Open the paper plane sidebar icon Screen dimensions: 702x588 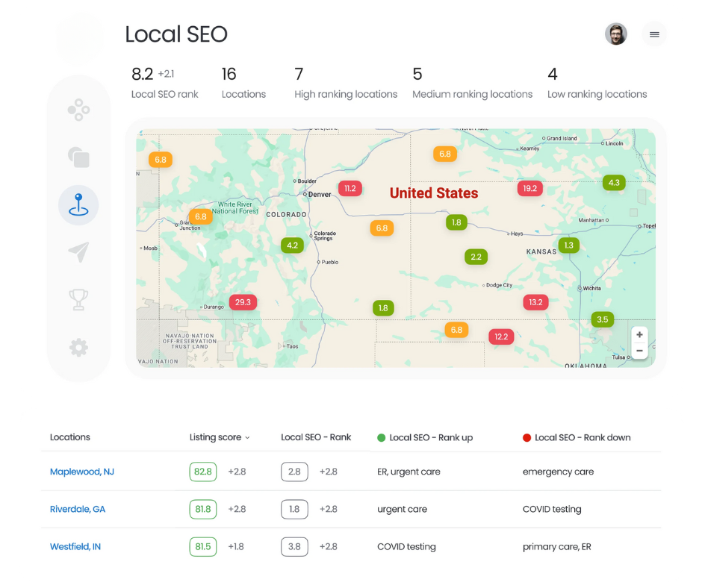78,252
